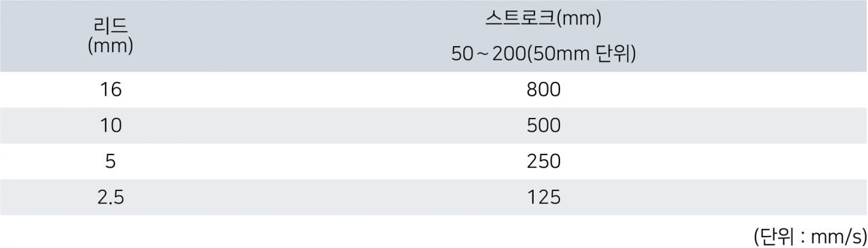Click the 스트로크(mm) header text
This screenshot has width=868, height=248.
pyautogui.click(x=544, y=18)
